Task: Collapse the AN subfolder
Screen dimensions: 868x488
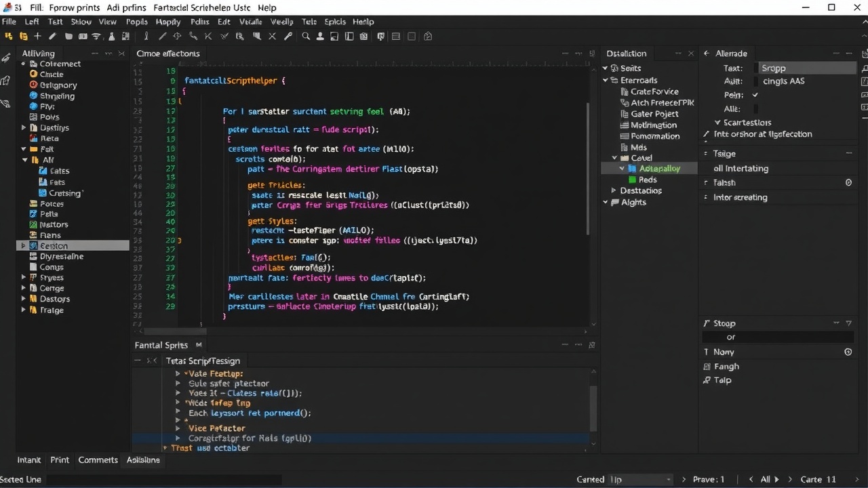Action: pos(25,160)
